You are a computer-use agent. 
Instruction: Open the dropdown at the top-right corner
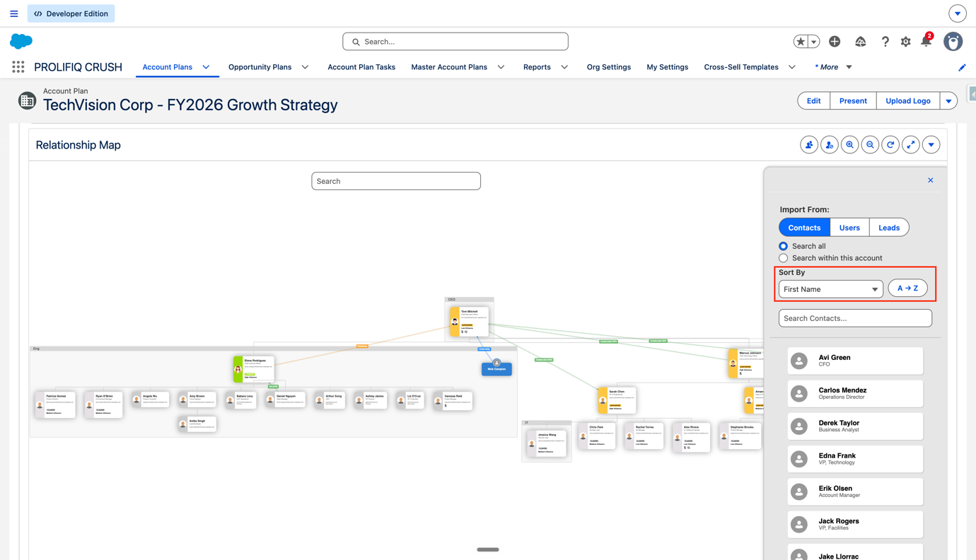point(958,13)
